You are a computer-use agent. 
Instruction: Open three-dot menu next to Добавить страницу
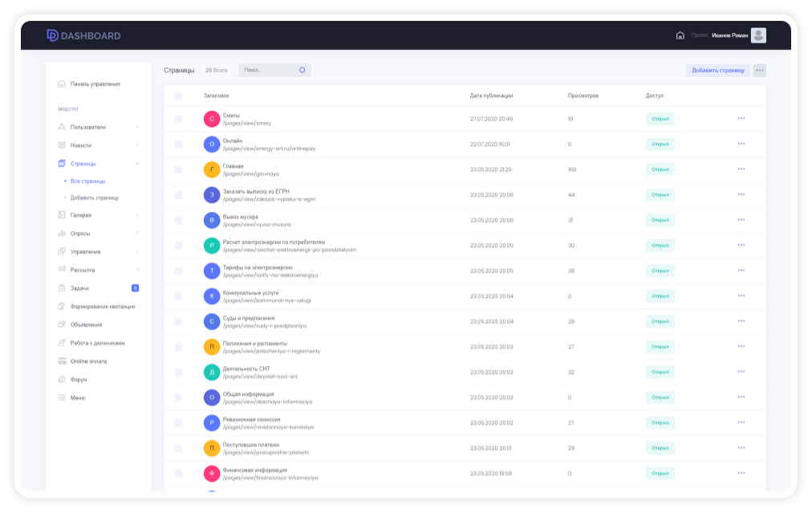point(759,71)
